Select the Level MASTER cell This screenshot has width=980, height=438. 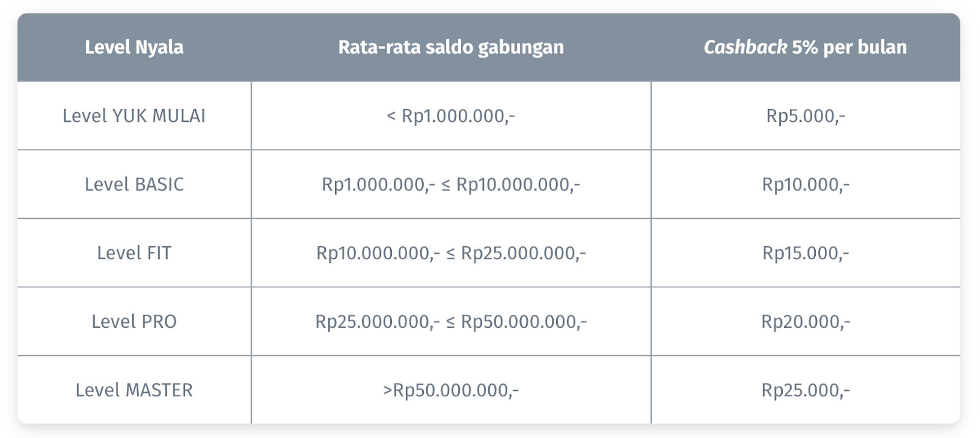coord(134,390)
